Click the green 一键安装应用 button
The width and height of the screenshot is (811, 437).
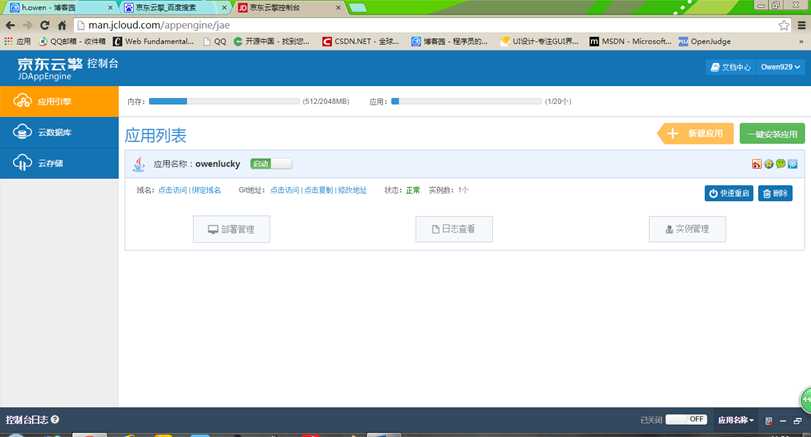pyautogui.click(x=772, y=134)
